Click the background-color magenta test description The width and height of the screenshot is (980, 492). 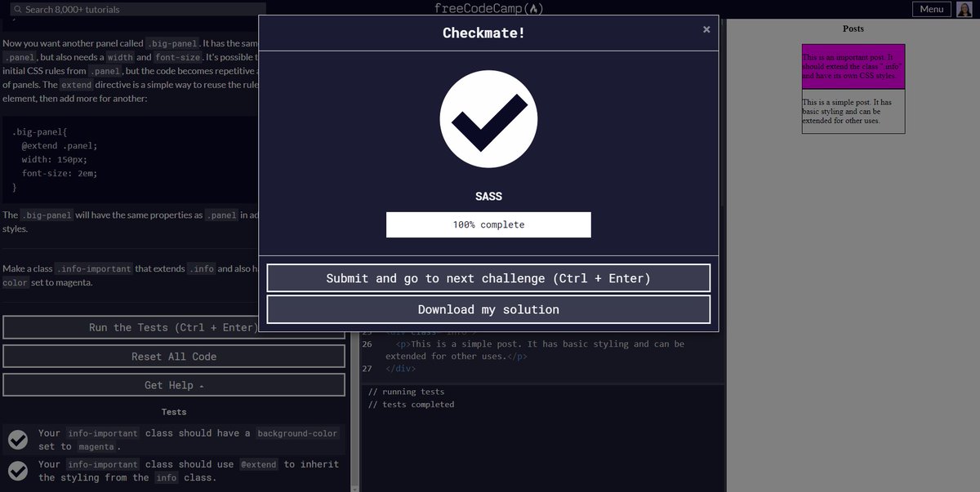(188, 440)
